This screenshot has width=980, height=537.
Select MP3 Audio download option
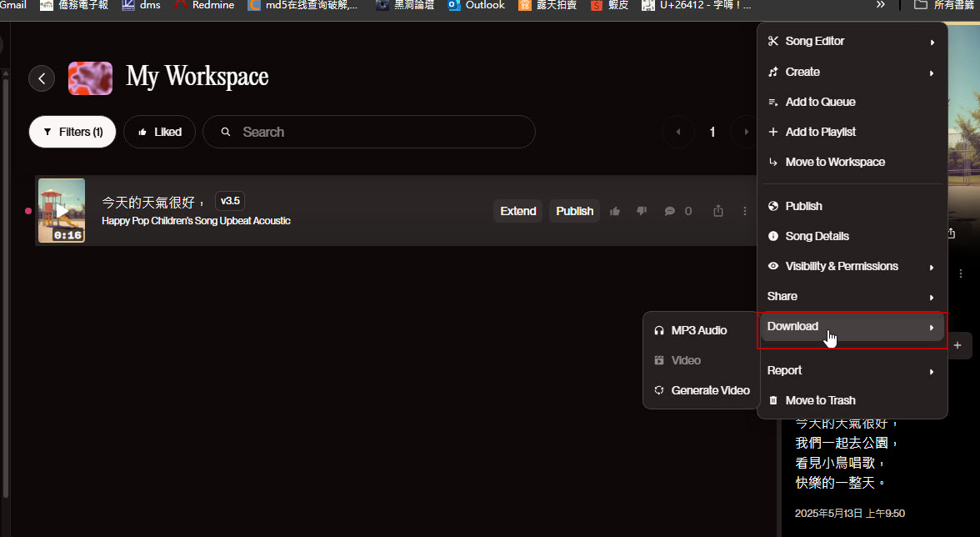click(x=698, y=331)
